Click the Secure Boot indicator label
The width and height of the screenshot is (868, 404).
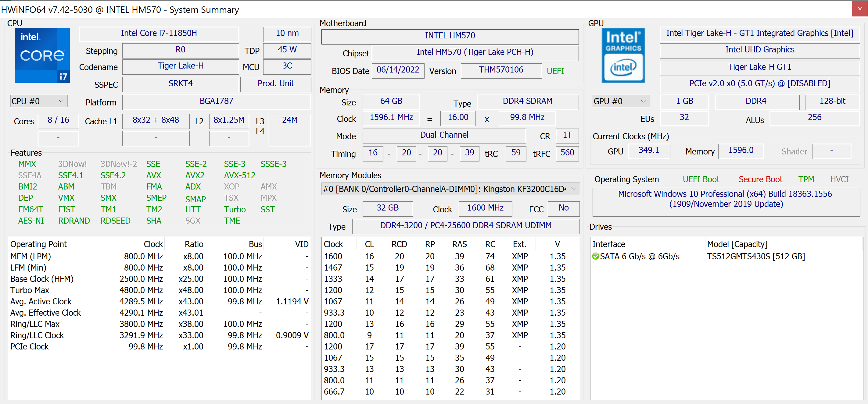pos(760,179)
